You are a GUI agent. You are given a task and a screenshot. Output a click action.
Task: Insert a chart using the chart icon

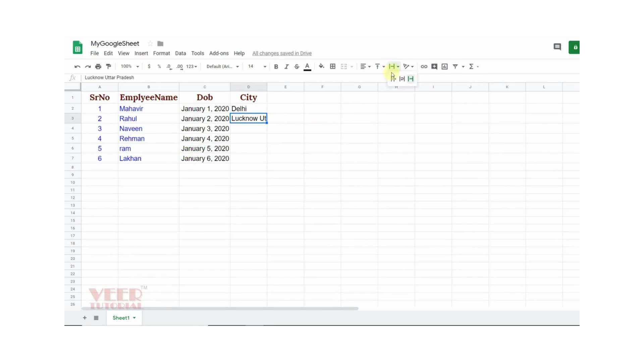point(444,66)
